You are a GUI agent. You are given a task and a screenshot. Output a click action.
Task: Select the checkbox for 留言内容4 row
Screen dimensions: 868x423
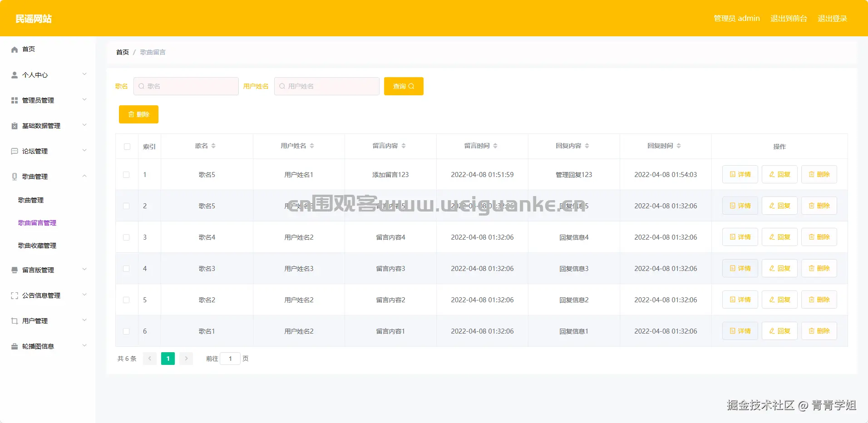tap(126, 237)
